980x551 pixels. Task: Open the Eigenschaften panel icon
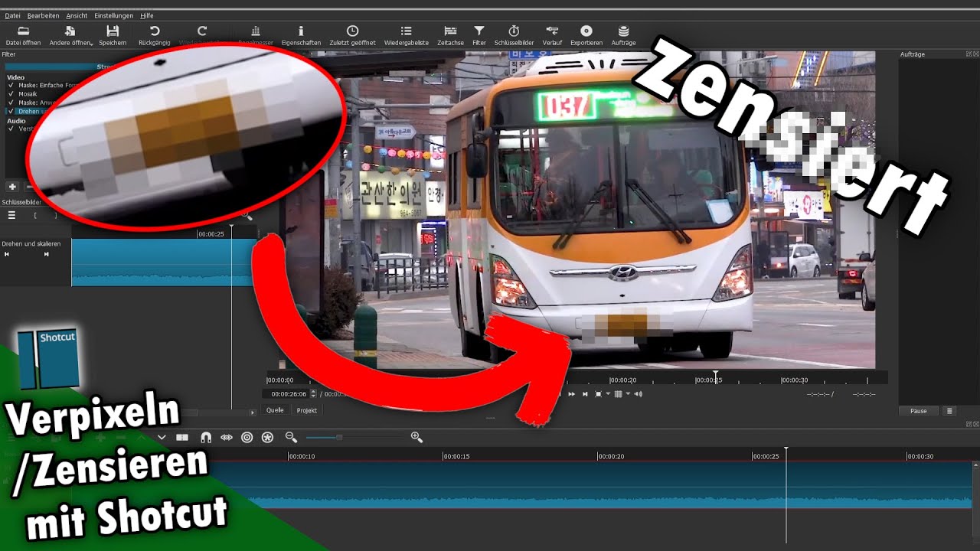click(301, 31)
